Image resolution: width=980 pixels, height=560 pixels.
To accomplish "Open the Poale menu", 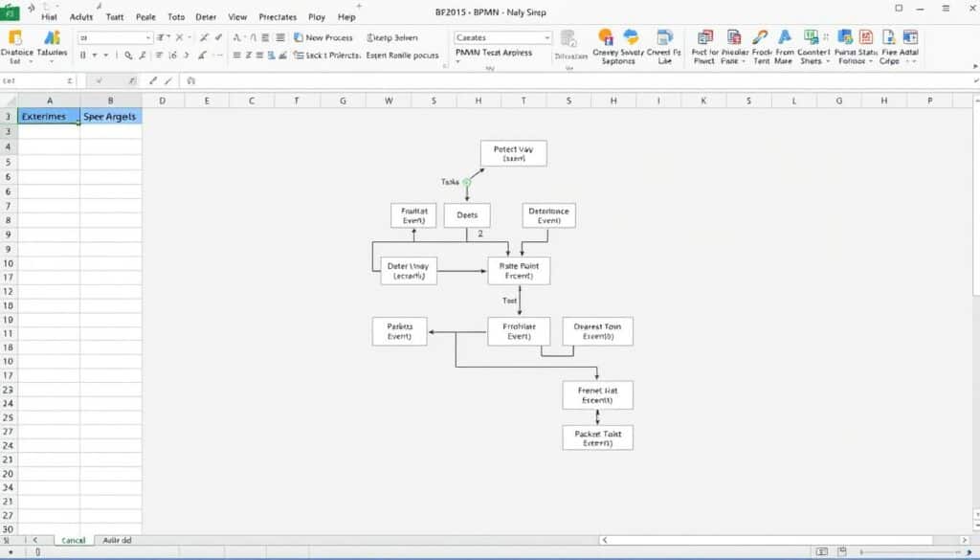I will point(145,17).
